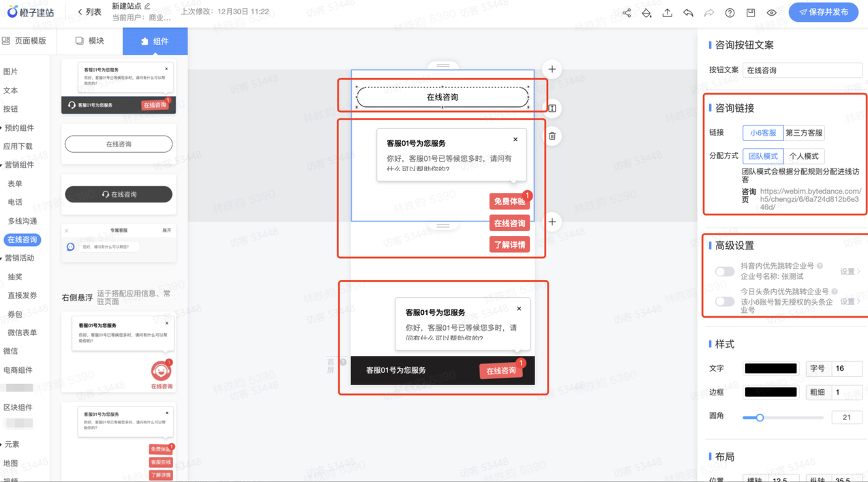Enable 今日头条内优先跳转企业号 switch
868x482 pixels.
coord(724,301)
